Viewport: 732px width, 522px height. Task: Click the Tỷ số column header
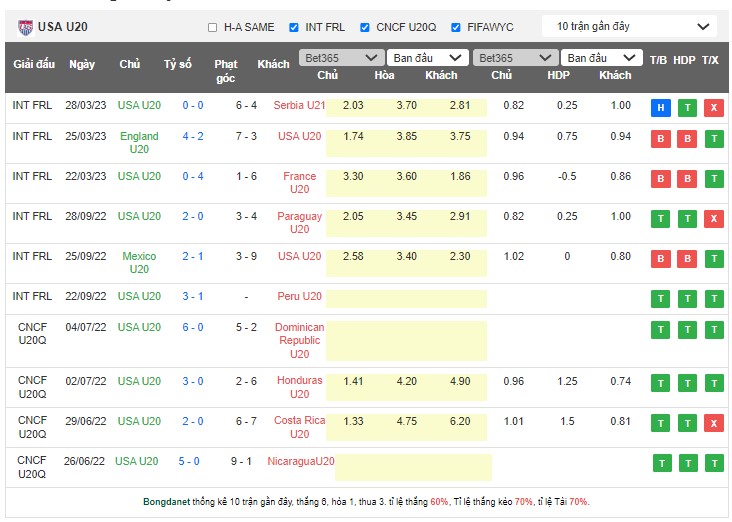point(178,64)
